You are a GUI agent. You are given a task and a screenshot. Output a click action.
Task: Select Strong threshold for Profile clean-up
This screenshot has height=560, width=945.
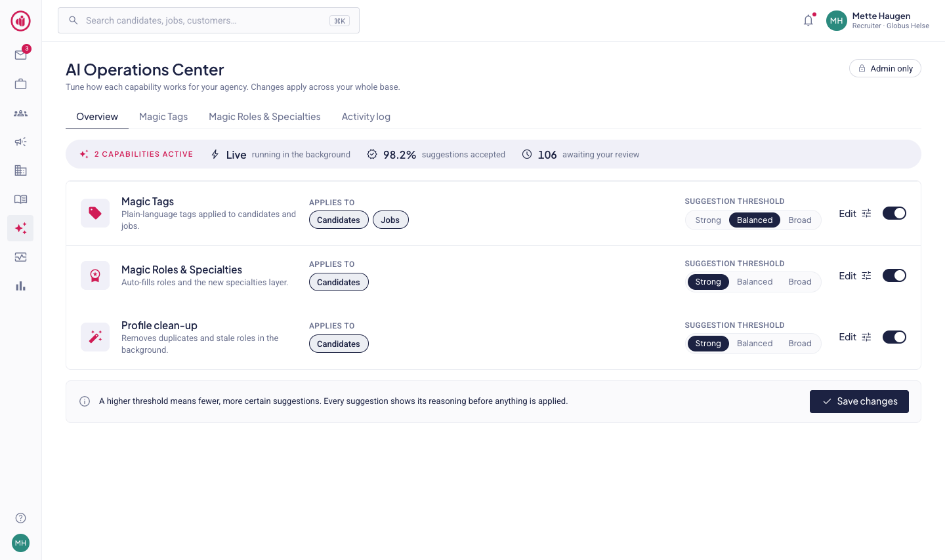(x=708, y=344)
